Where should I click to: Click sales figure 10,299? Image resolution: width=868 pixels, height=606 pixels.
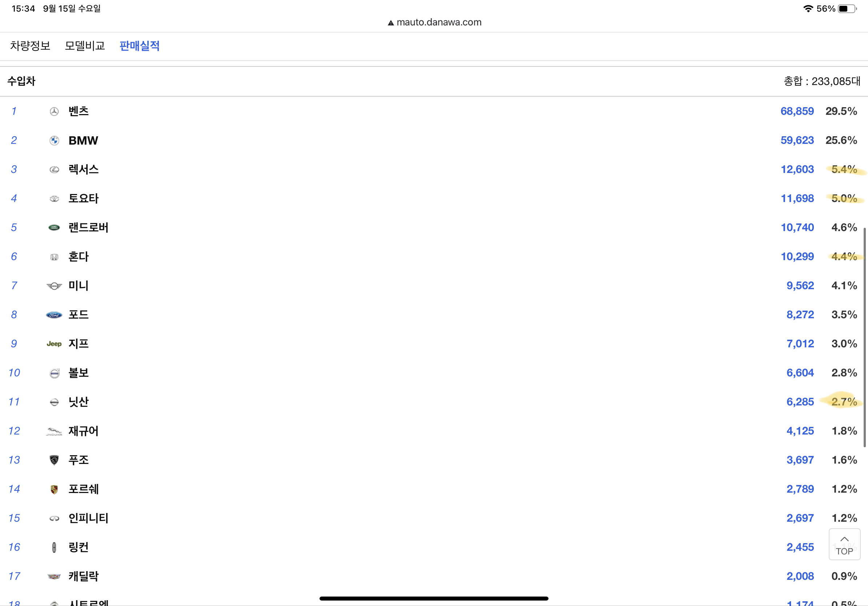tap(797, 256)
